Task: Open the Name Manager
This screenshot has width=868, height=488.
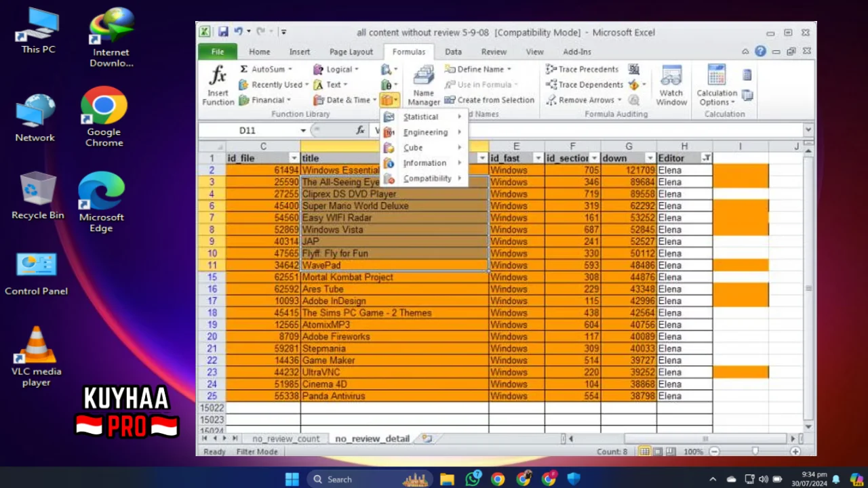Action: point(424,86)
